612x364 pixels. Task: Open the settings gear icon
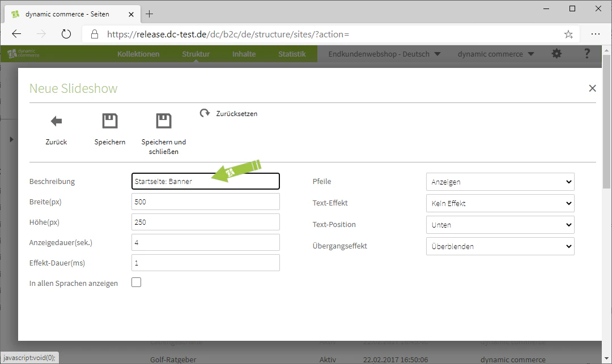click(556, 54)
